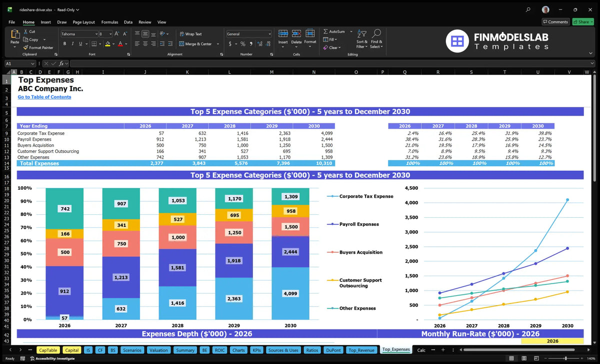This screenshot has height=364, width=600.
Task: Apply the red Font Color swatch
Action: click(x=120, y=44)
